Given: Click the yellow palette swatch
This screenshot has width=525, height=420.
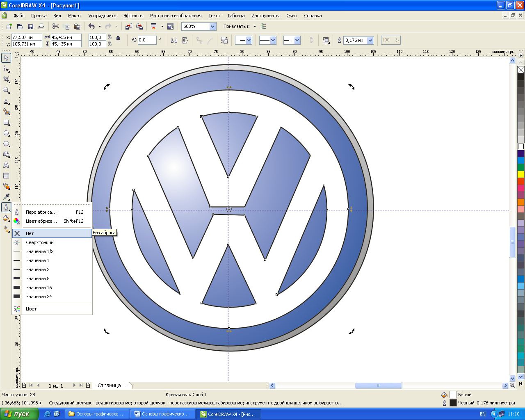Looking at the screenshot, I should 521,174.
